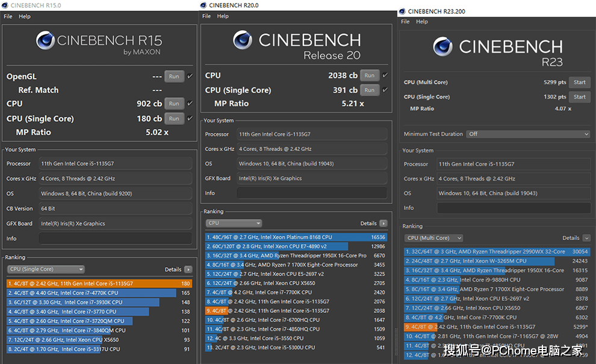Open Help menu in Cinebench R20
The image size is (596, 364).
click(223, 16)
